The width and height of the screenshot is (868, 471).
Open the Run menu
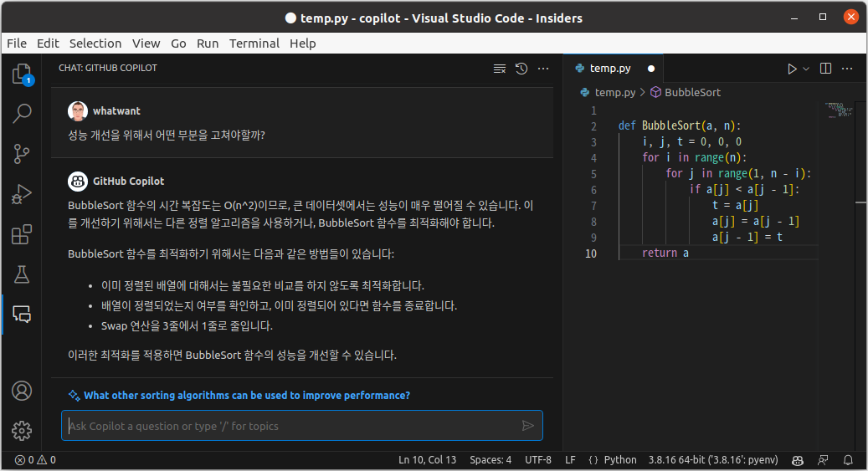point(208,44)
